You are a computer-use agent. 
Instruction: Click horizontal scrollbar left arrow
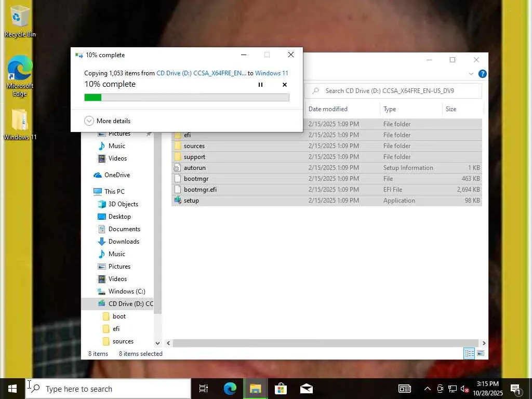(168, 343)
